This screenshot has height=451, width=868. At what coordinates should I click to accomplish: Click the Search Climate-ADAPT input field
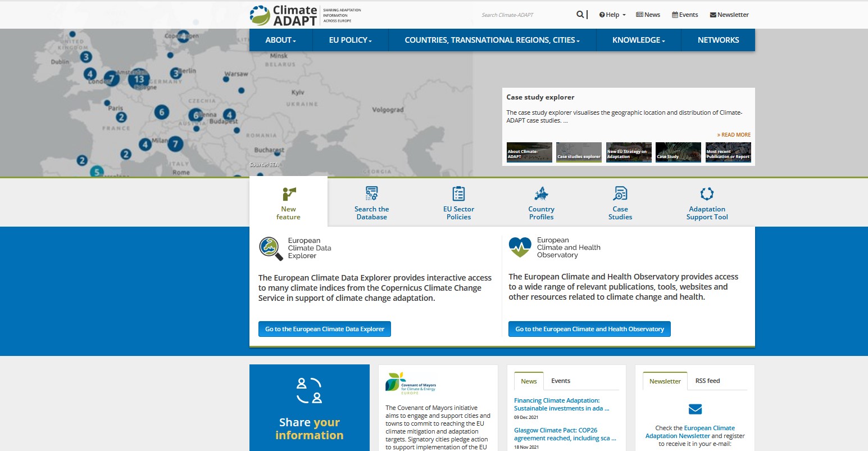click(x=522, y=15)
